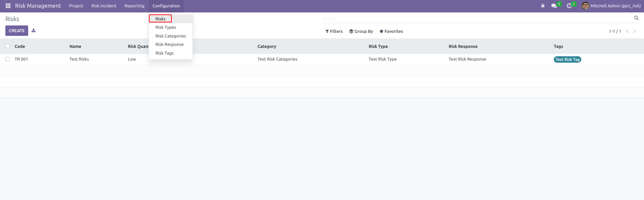Focus the search input field
644x200 pixels.
click(476, 18)
